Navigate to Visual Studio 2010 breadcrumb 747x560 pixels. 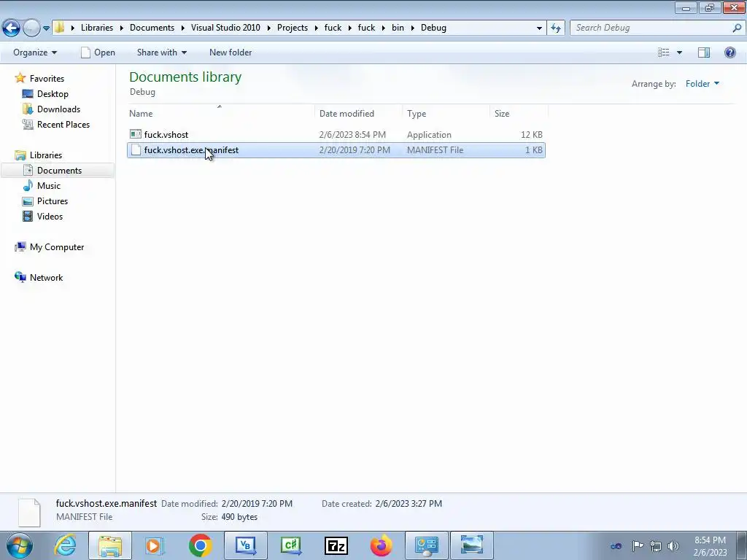pyautogui.click(x=225, y=28)
